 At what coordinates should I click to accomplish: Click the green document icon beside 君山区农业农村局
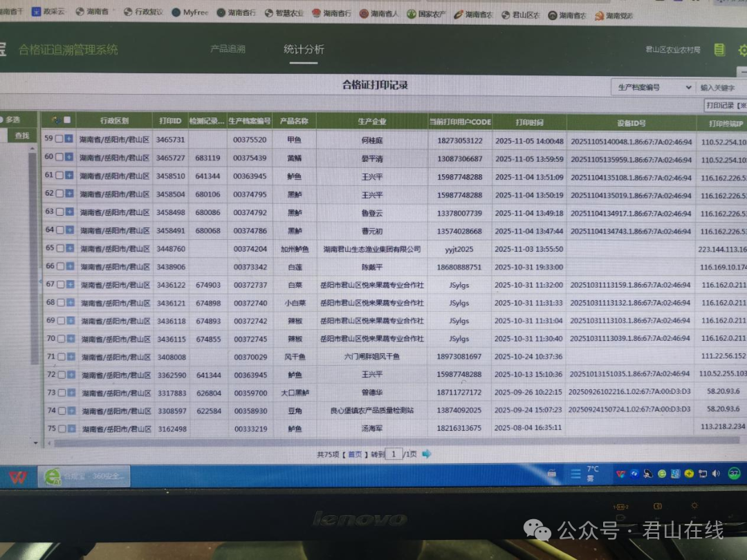[720, 50]
